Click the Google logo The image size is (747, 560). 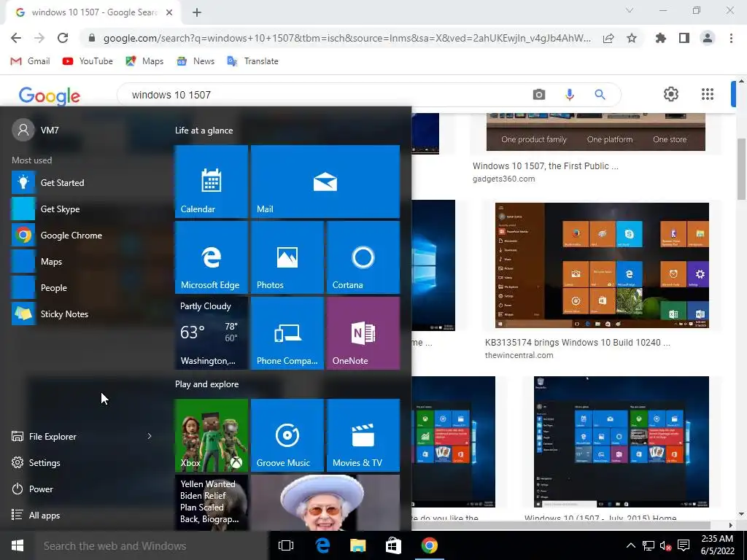point(50,96)
